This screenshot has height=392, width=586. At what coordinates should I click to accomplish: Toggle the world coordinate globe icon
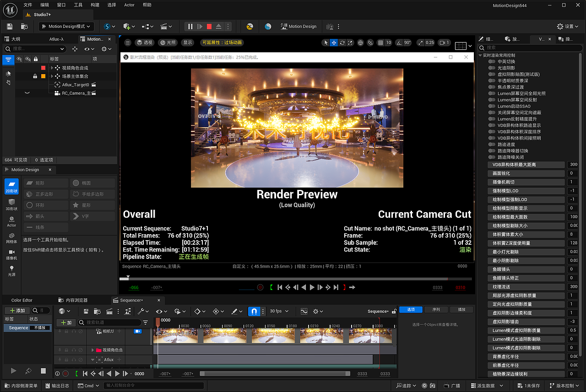[360, 43]
